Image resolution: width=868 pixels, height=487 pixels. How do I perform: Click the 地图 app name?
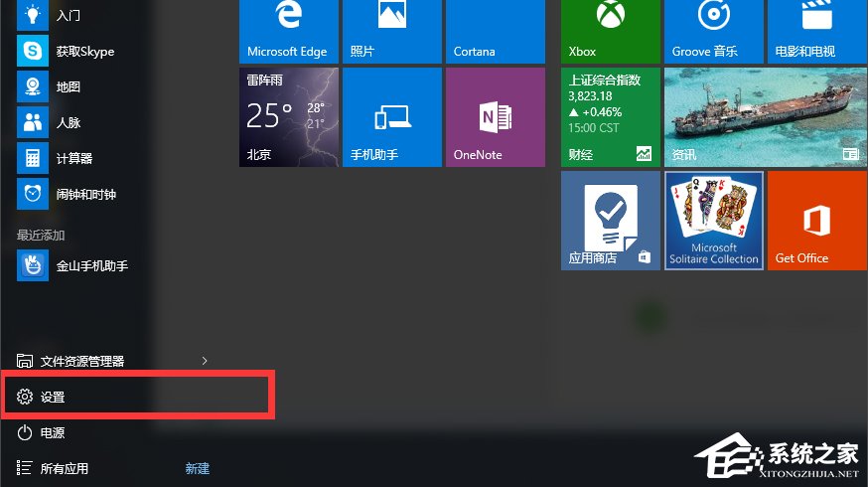69,87
